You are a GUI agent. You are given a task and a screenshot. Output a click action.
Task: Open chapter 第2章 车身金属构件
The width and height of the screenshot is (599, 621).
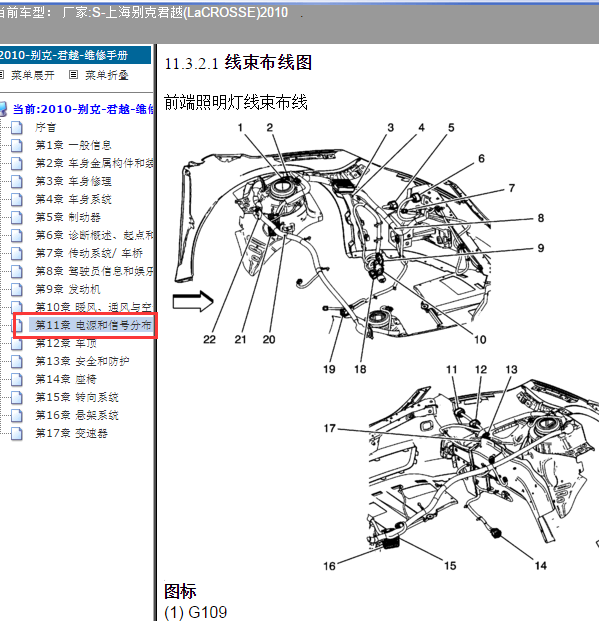click(94, 163)
